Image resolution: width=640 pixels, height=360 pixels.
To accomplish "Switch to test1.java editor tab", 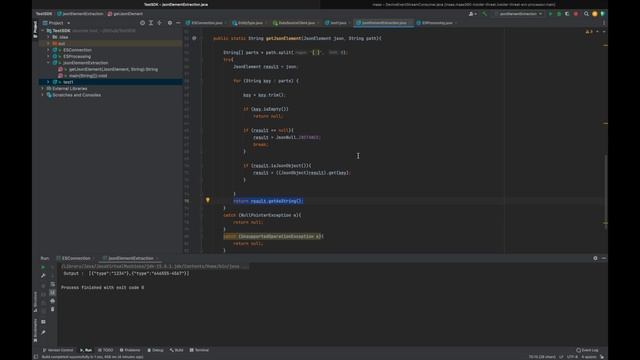I will pyautogui.click(x=337, y=23).
